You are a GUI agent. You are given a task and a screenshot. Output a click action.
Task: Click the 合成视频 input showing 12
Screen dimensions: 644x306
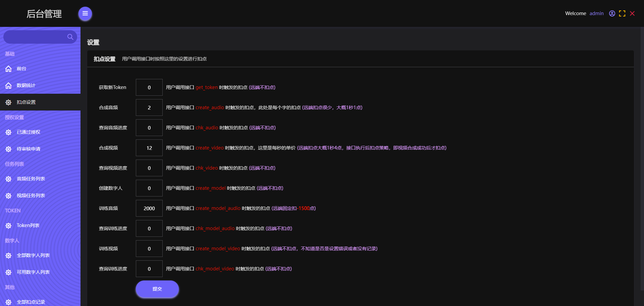pyautogui.click(x=149, y=148)
